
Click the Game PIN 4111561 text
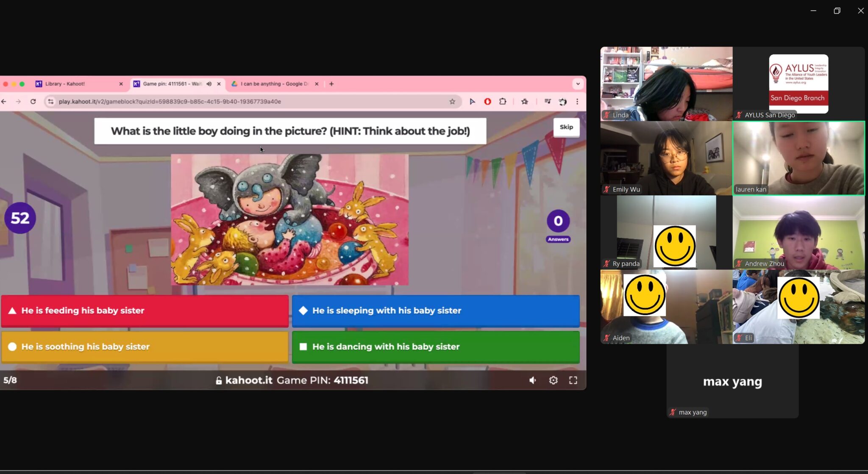coord(323,380)
